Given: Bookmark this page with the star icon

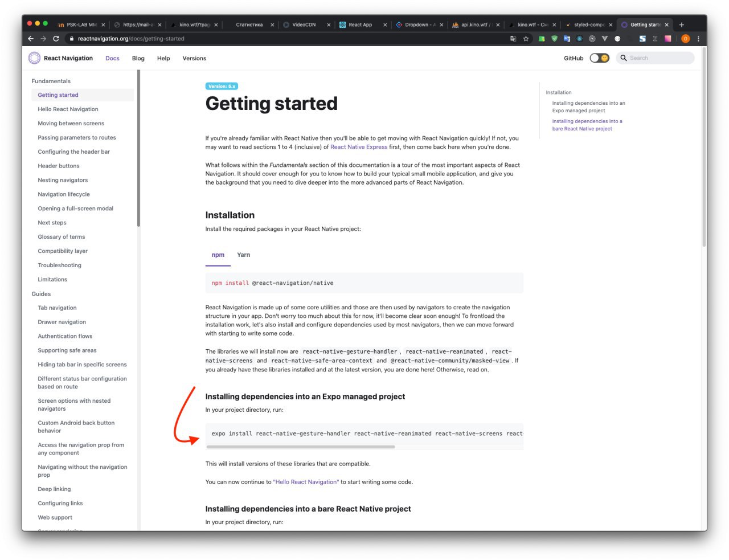Looking at the screenshot, I should point(526,39).
